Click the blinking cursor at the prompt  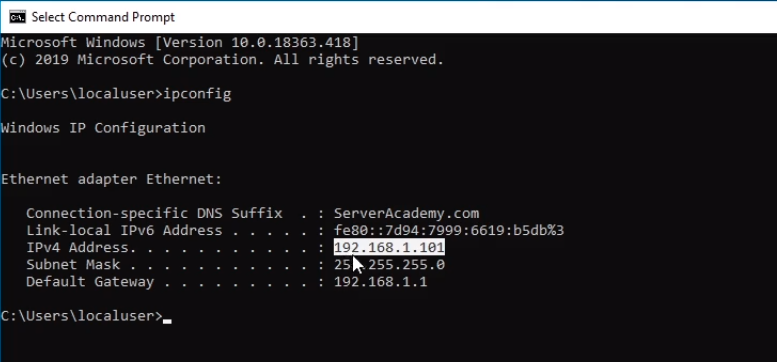(167, 321)
